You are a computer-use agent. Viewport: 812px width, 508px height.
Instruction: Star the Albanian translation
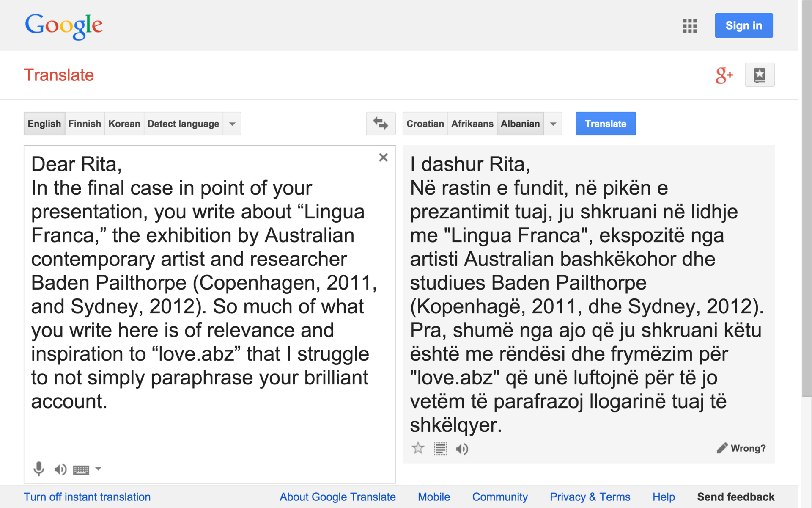[418, 448]
